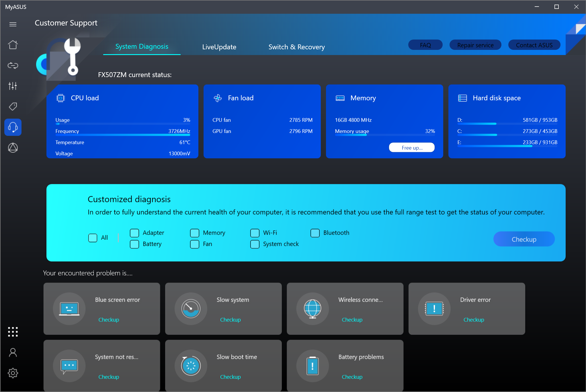Image resolution: width=586 pixels, height=392 pixels.
Task: Check the All diagnosis checkbox
Action: 93,238
